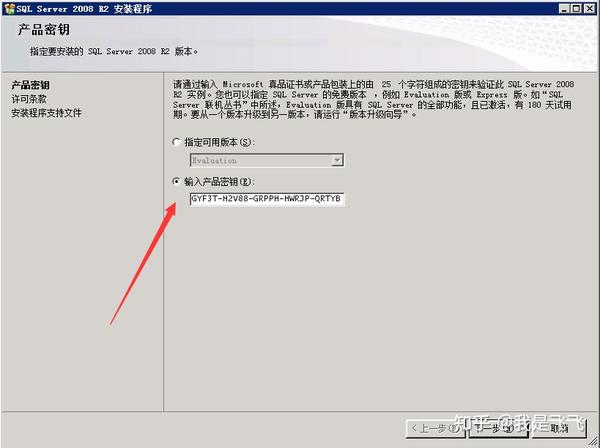The width and height of the screenshot is (600, 448).
Task: Select 安装程序支持文件 in the left step list
Action: tap(46, 113)
